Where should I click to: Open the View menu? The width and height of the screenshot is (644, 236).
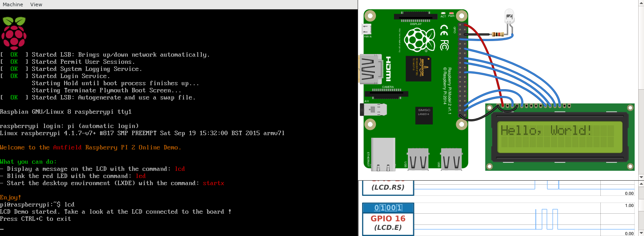pyautogui.click(x=36, y=4)
